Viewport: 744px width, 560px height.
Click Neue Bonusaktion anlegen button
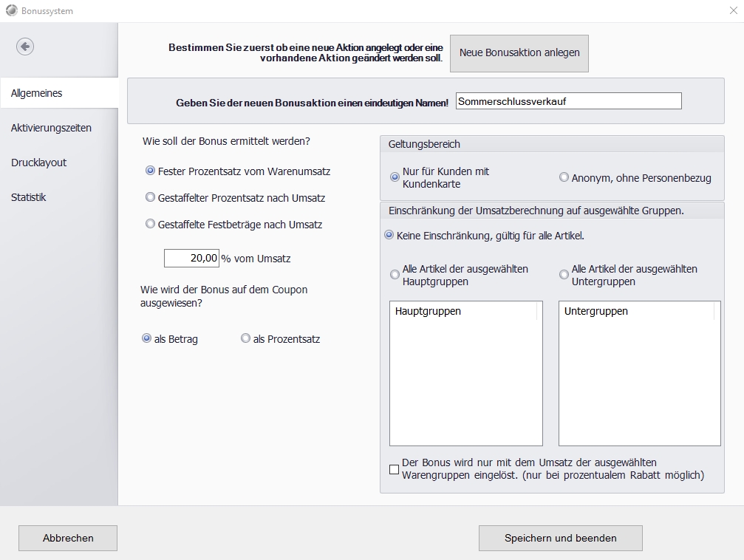(519, 53)
